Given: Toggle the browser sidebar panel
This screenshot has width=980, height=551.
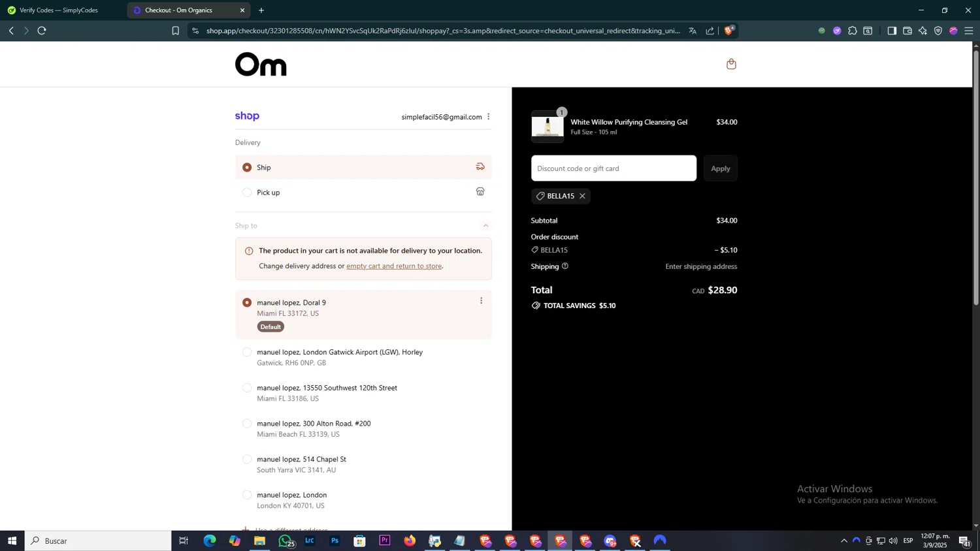Looking at the screenshot, I should (x=892, y=31).
